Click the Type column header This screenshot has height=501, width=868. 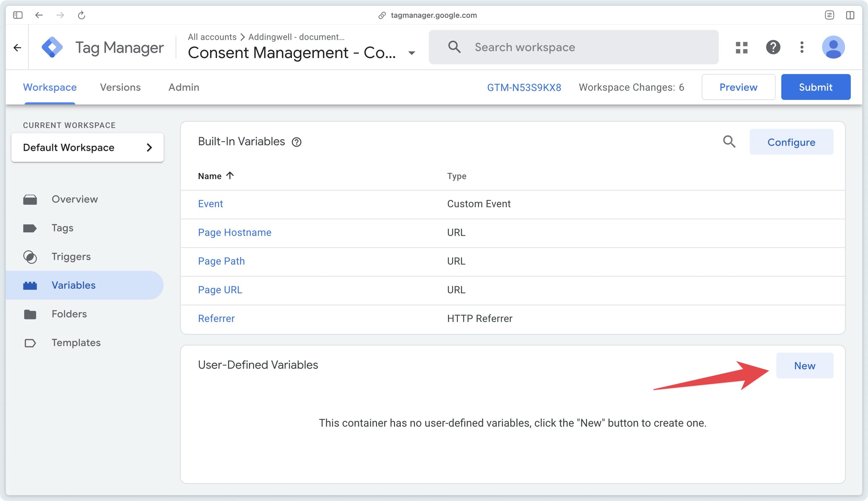point(457,176)
